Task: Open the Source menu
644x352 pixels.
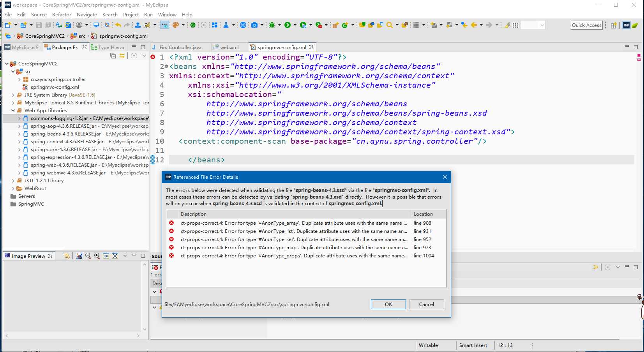Action: pos(39,14)
